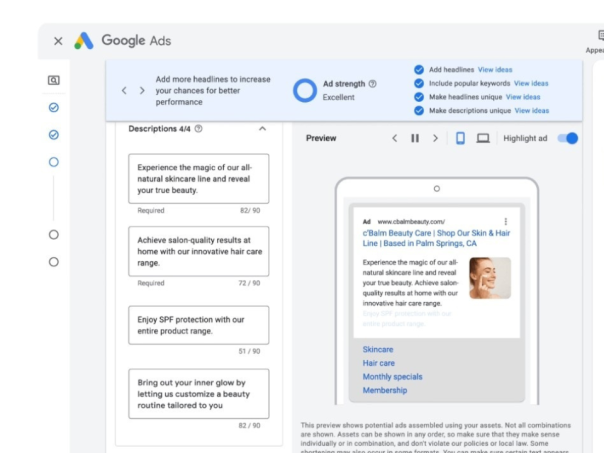Click the Skincare sitelink in preview

pyautogui.click(x=378, y=349)
